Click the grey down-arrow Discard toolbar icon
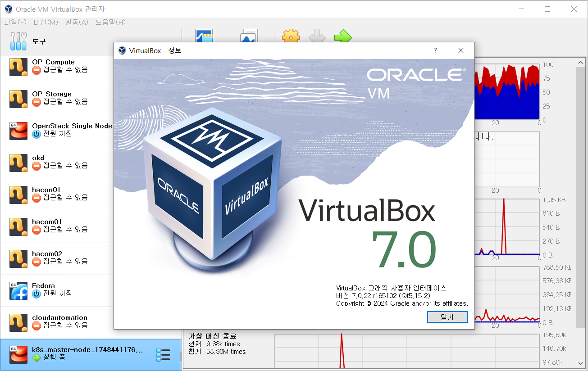Image resolution: width=588 pixels, height=371 pixels. pos(317,36)
